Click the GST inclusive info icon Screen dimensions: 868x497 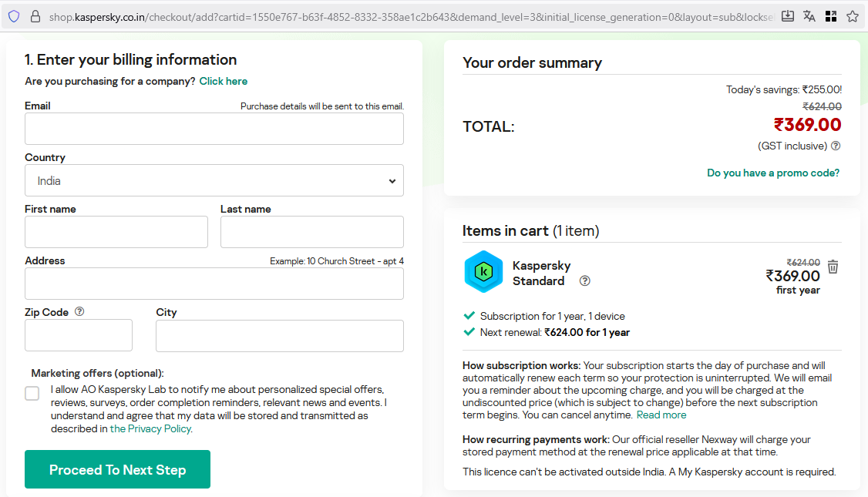click(x=836, y=146)
